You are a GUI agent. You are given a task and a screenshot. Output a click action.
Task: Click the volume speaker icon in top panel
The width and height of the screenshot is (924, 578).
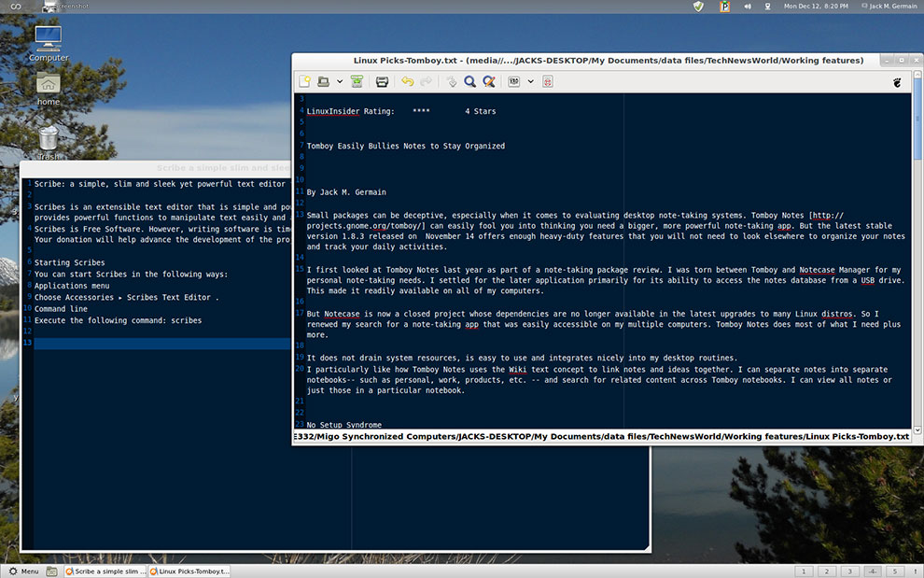pos(748,7)
